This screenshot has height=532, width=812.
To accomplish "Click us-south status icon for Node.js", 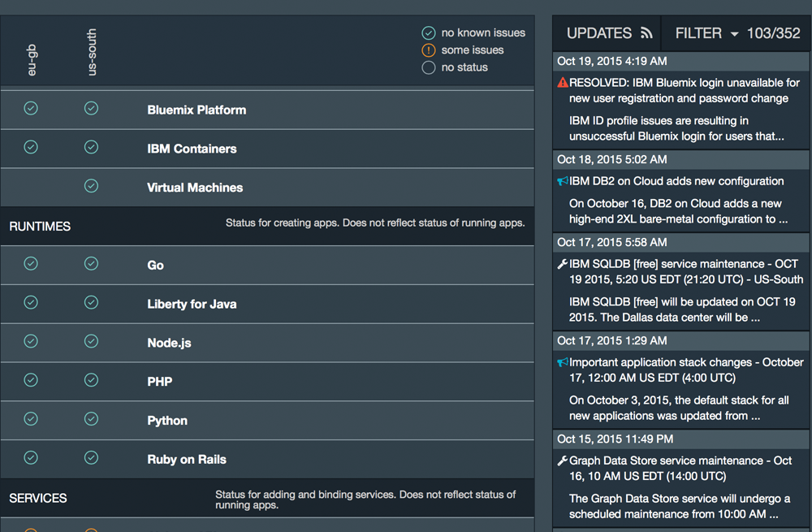I will pos(91,341).
